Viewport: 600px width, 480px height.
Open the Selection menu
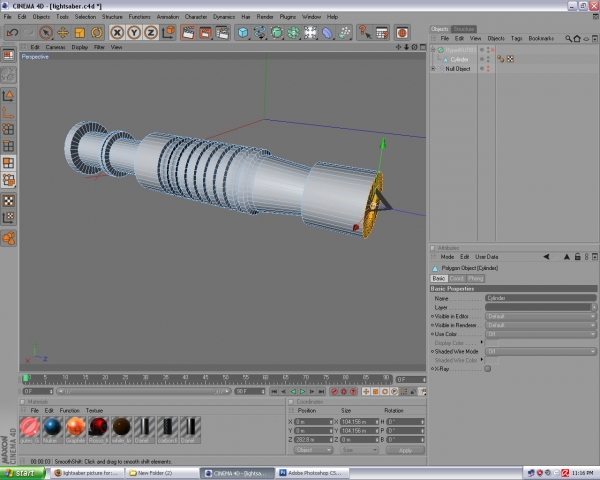tap(85, 17)
